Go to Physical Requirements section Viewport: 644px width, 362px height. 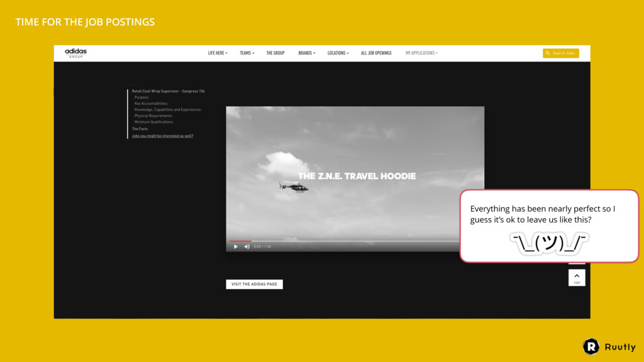point(153,116)
